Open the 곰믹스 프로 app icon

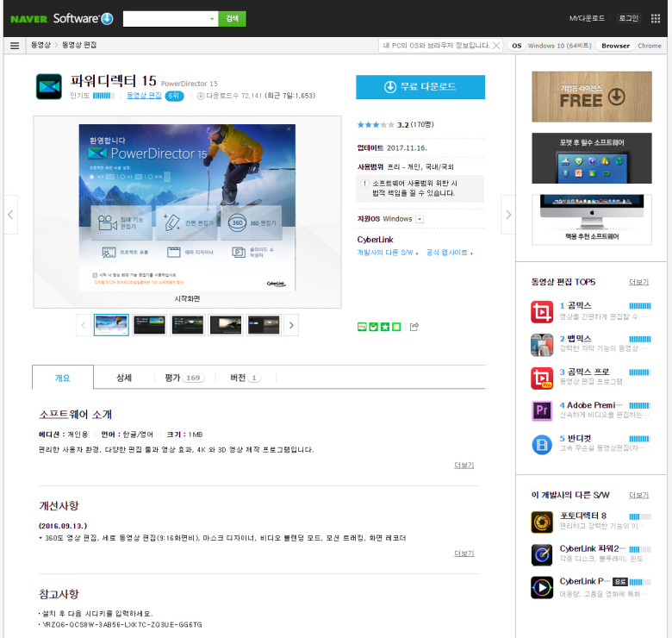pyautogui.click(x=542, y=378)
